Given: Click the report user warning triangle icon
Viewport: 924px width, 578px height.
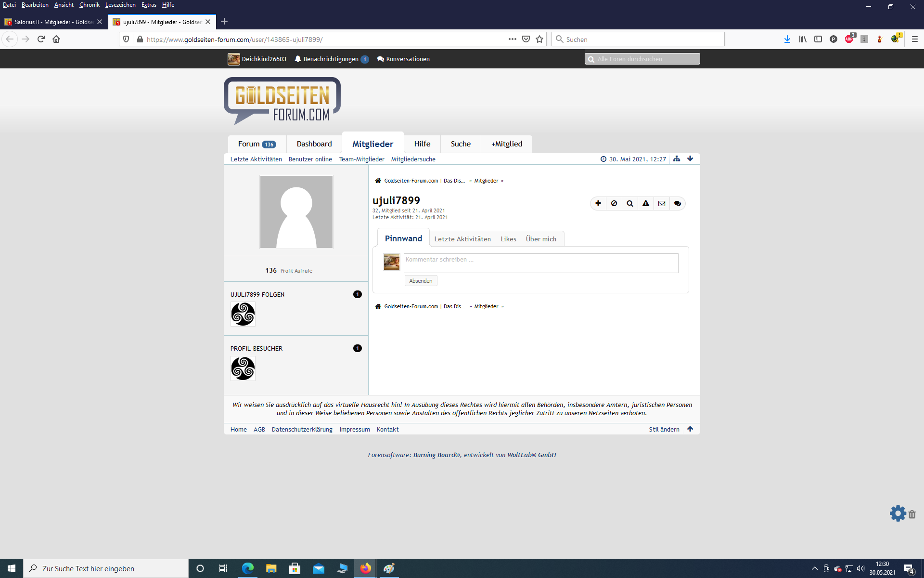Looking at the screenshot, I should pos(646,203).
